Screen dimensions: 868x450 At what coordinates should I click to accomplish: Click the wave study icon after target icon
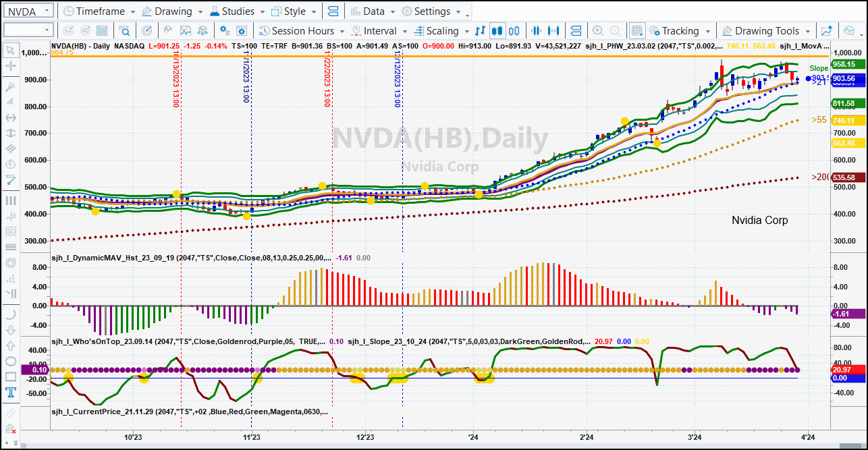pos(167,31)
